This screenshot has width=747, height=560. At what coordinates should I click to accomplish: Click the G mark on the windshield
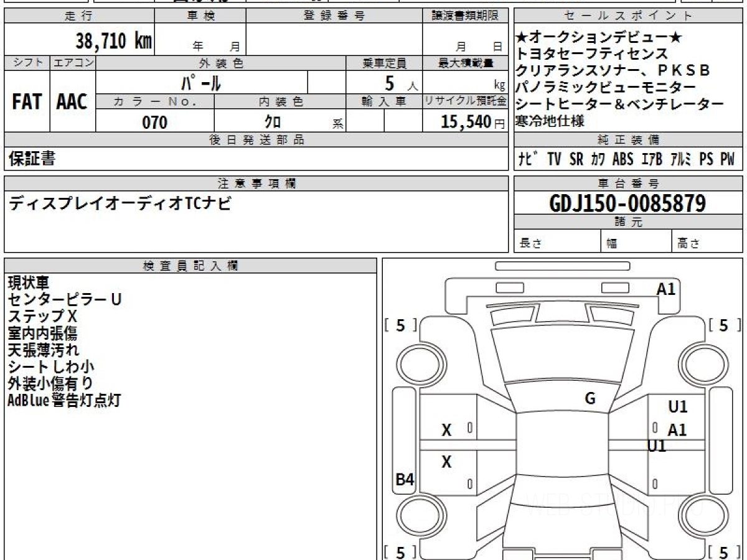click(590, 399)
